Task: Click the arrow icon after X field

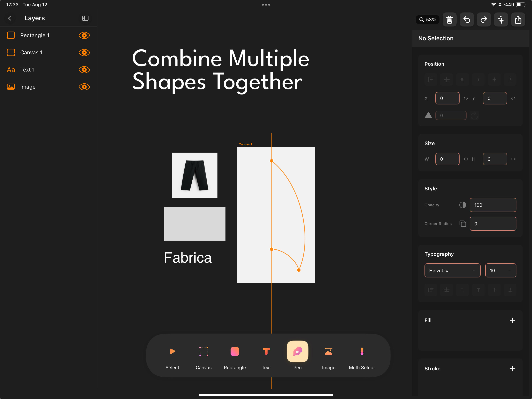Action: [x=466, y=98]
